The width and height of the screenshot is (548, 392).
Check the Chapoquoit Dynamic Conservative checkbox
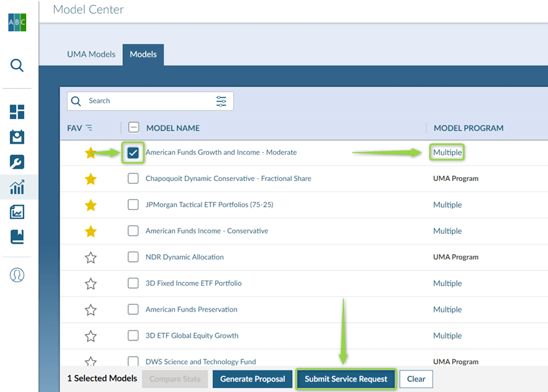[x=133, y=178]
